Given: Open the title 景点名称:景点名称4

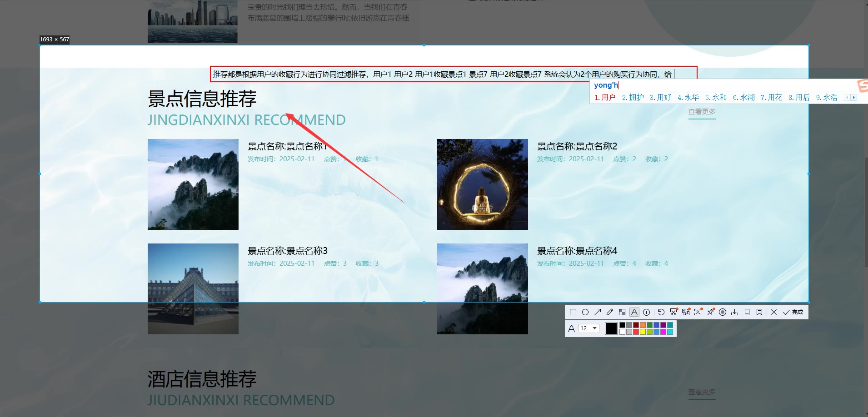Looking at the screenshot, I should (x=577, y=251).
